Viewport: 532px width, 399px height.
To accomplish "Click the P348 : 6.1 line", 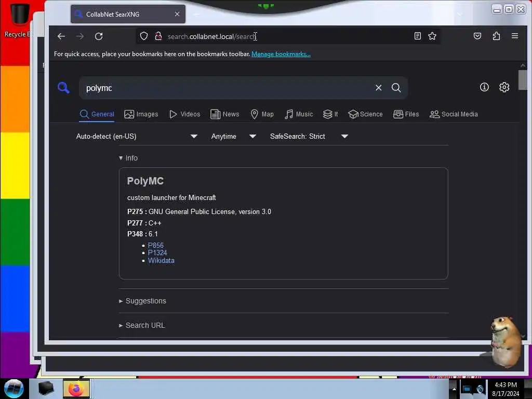I will [142, 234].
